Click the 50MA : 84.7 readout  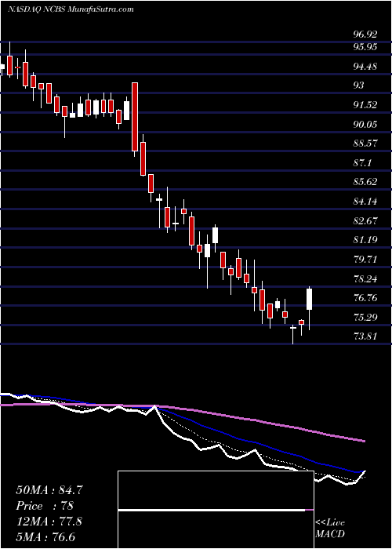(x=49, y=490)
